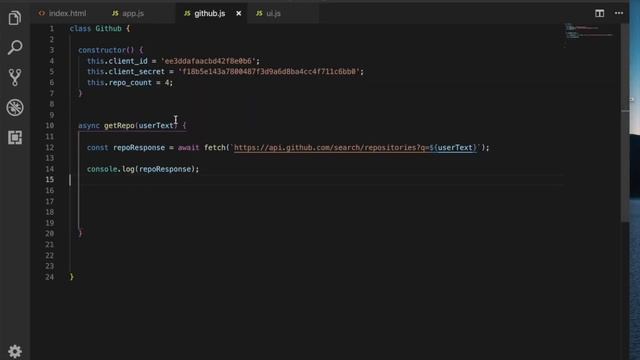
Task: Split the editor to the right
Action: point(599,13)
